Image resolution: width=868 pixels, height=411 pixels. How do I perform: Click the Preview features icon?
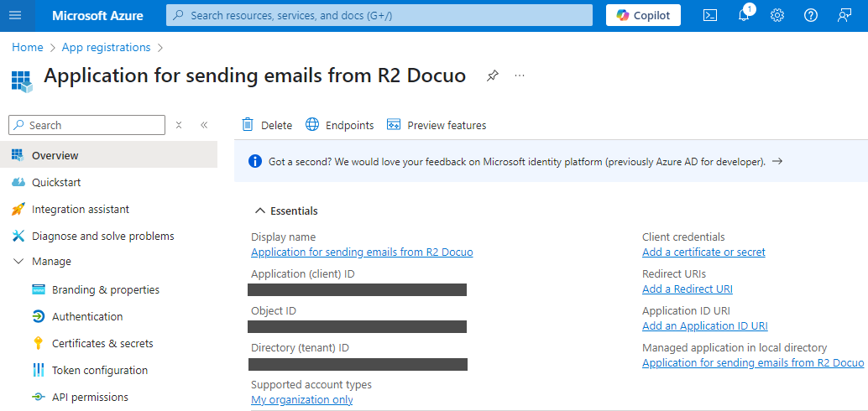[x=394, y=124]
